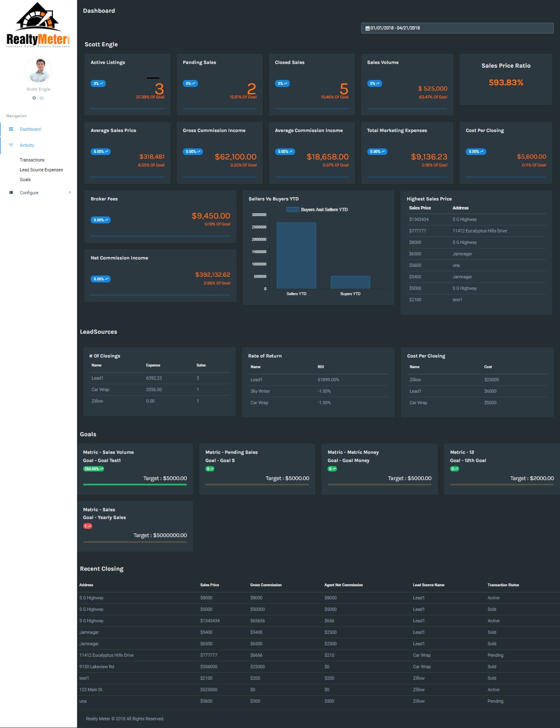
Task: Click the Sales Price header in Recent Closing
Action: [209, 585]
